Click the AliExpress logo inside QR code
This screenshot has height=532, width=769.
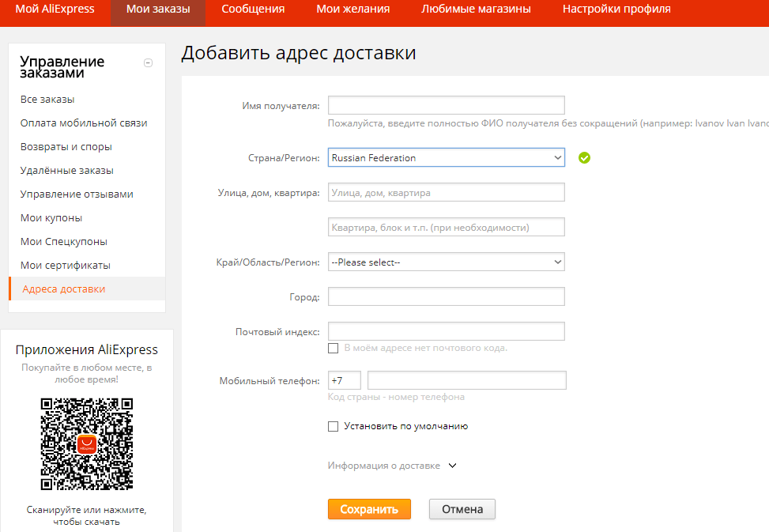click(87, 444)
